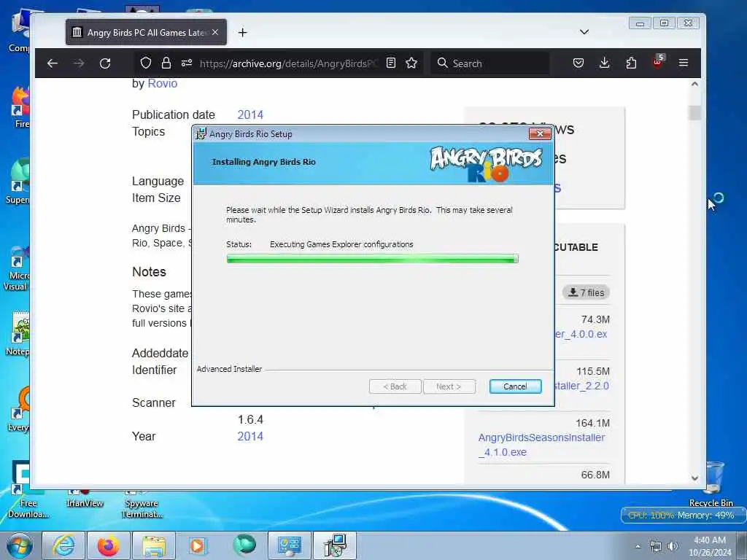Image resolution: width=747 pixels, height=560 pixels.
Task: Open Recycle Bin desktop icon
Action: [x=712, y=484]
